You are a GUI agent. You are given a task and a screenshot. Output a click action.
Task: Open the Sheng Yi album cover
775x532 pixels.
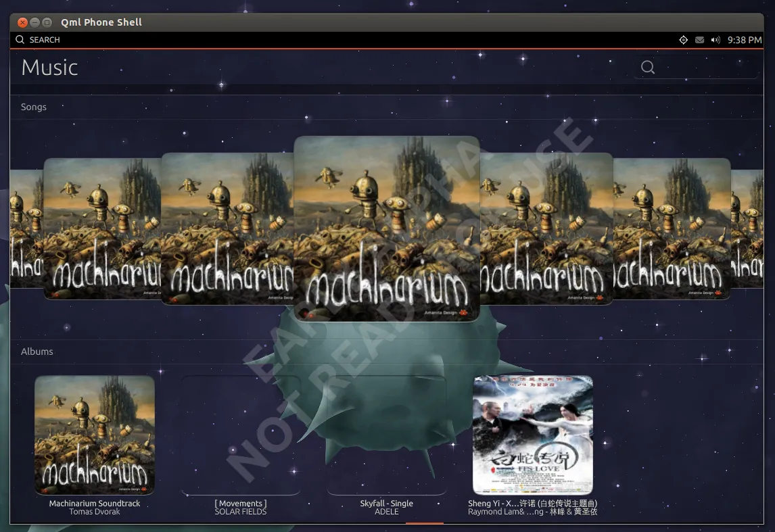tap(533, 435)
